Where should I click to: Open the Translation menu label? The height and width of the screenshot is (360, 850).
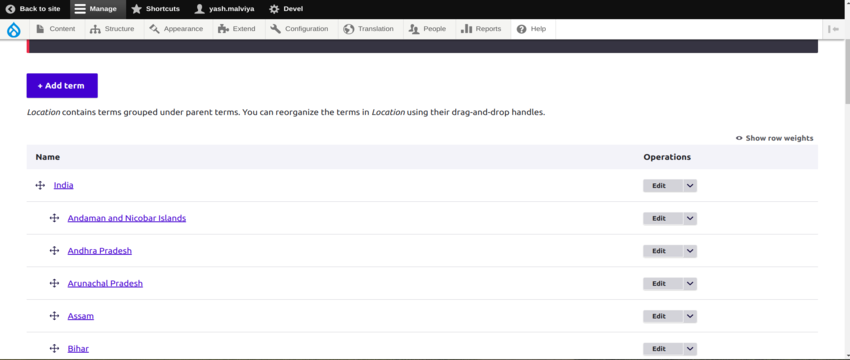click(376, 29)
